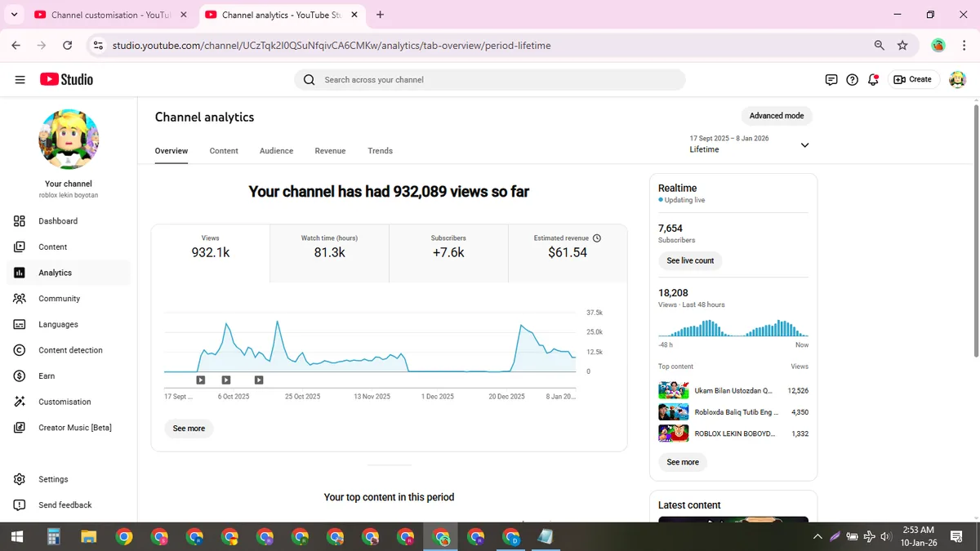Open the hamburger menu in Studio header
Viewport: 980px width, 551px height.
[20, 79]
